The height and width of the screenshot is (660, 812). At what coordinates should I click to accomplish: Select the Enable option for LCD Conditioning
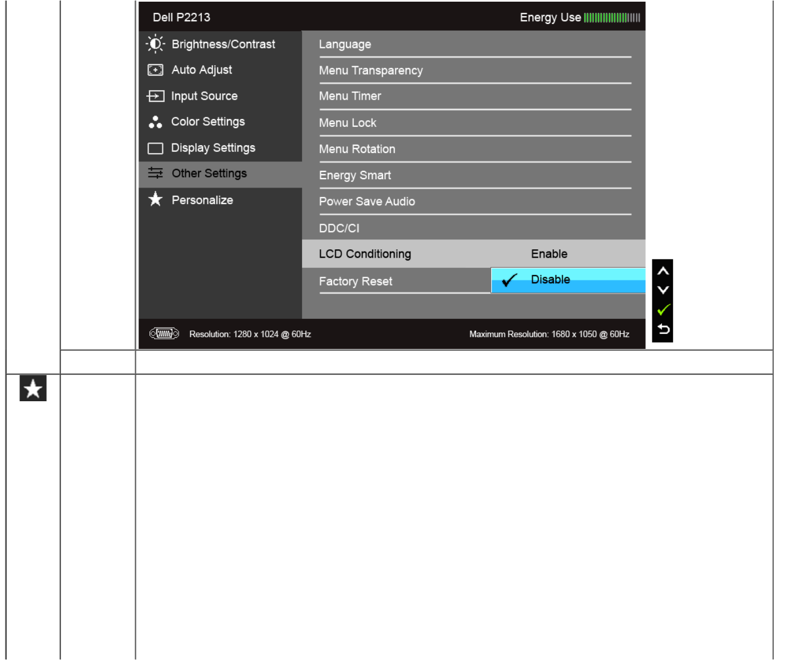549,254
